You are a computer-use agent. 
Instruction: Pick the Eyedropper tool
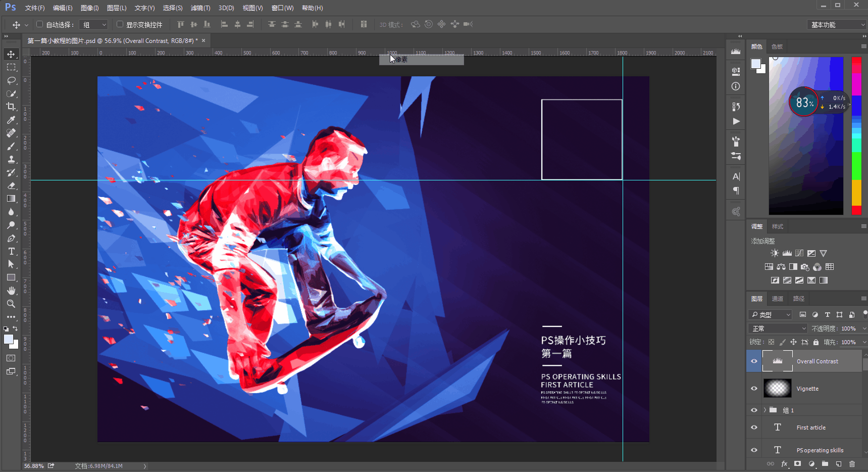point(11,120)
